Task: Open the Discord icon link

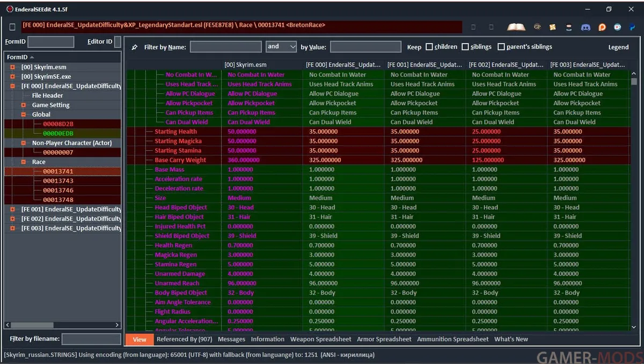Action: click(x=586, y=27)
